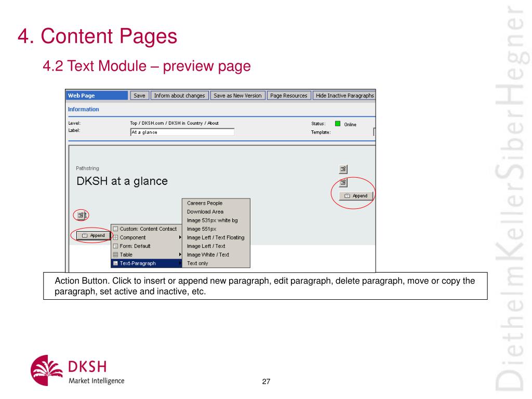Click the Template dropdown edge
Viewport: 532px width, 399px height.
[374, 132]
